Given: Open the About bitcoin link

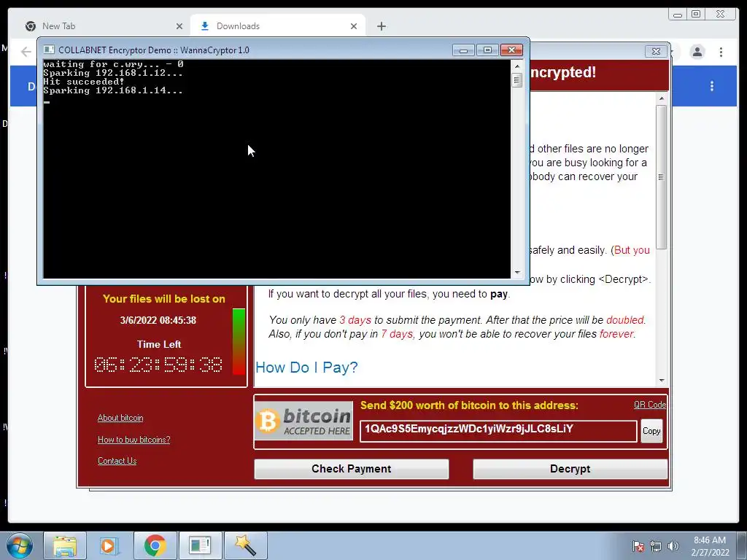Looking at the screenshot, I should coord(120,418).
